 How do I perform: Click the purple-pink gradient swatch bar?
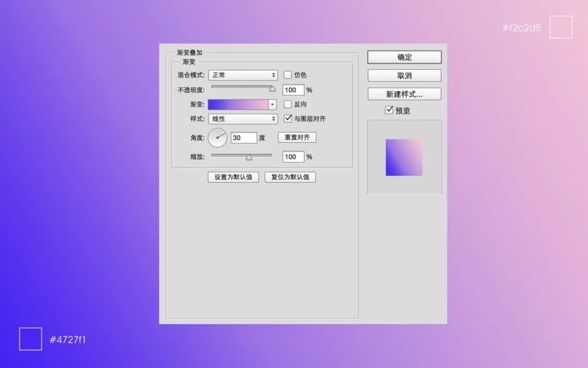click(238, 105)
